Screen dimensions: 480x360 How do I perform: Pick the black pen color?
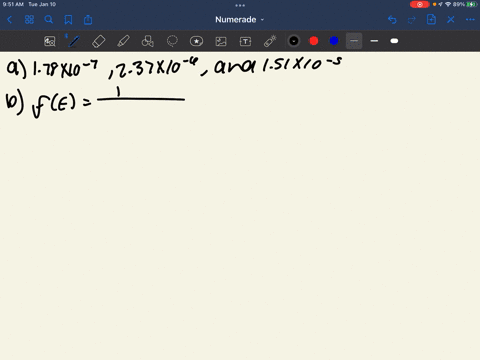click(x=294, y=41)
